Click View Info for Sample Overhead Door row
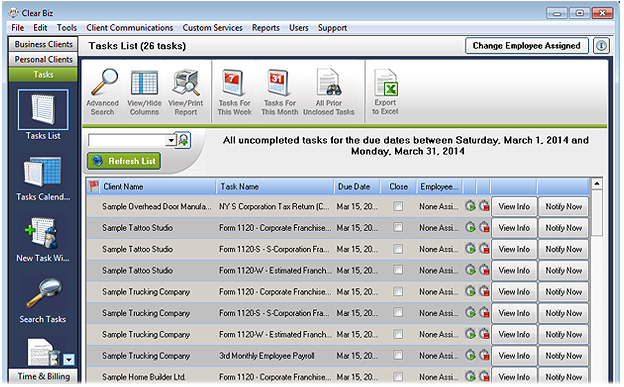The image size is (624, 387). point(514,206)
